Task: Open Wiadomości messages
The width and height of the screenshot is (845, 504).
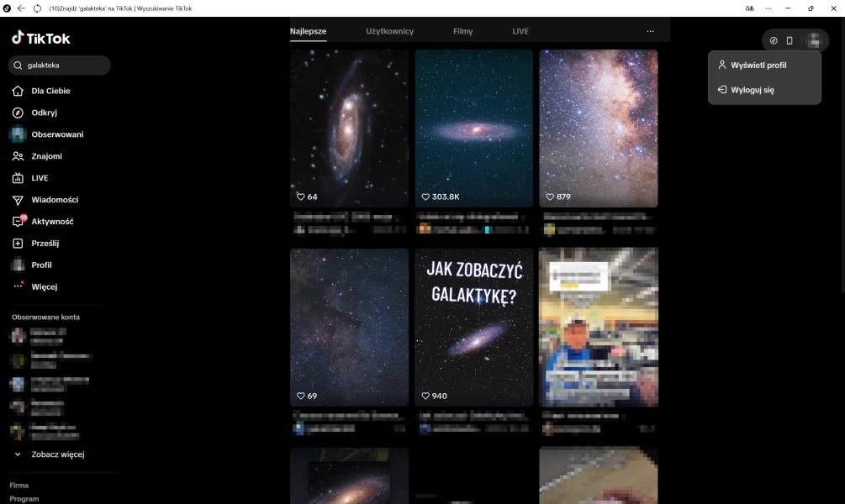Action: pos(55,200)
